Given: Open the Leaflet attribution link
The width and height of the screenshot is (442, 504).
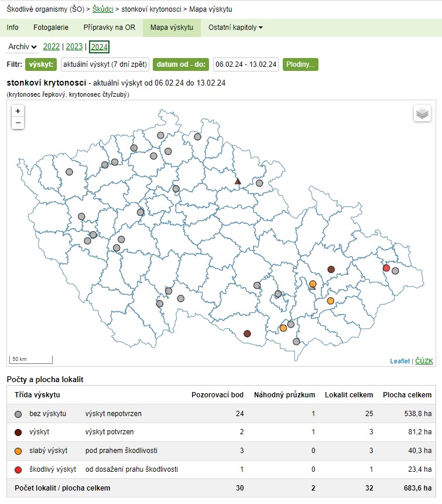Looking at the screenshot, I should coord(400,361).
